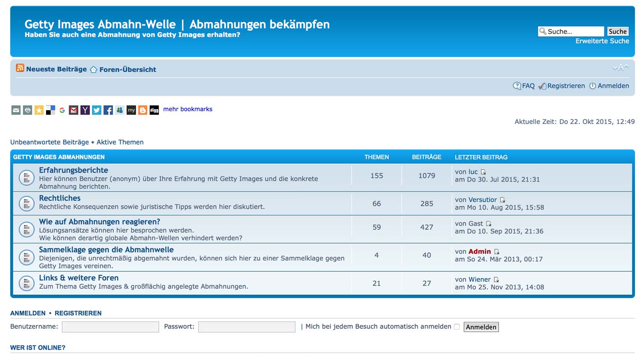Click the Blogger share icon

coord(143,110)
